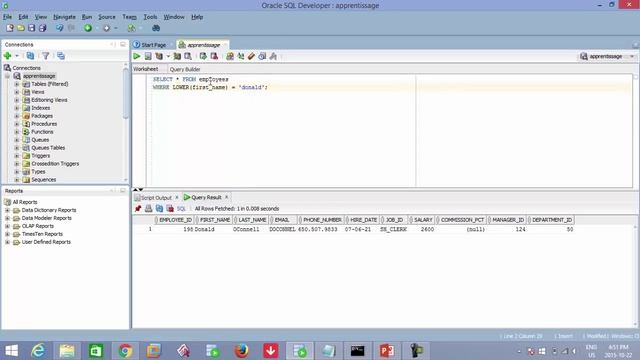This screenshot has width=640, height=360.
Task: Click the Rollback icon in worksheet toolbar
Action: pyautogui.click(x=214, y=56)
